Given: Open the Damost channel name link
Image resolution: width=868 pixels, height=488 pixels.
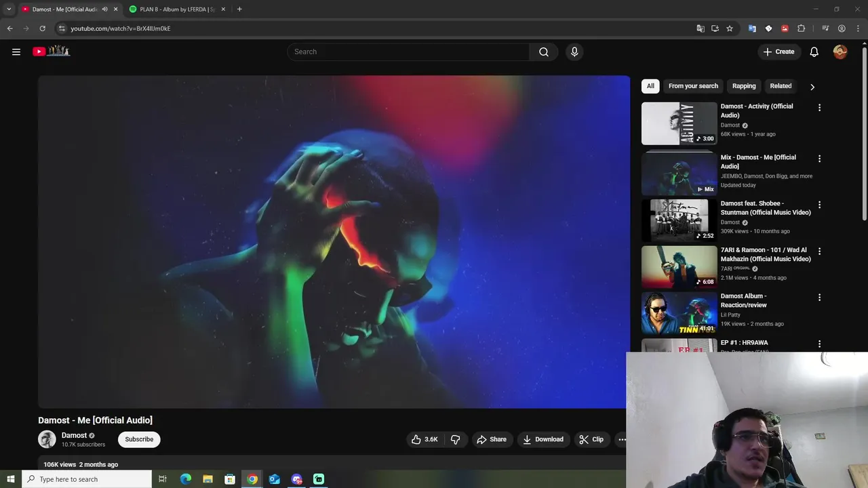Looking at the screenshot, I should (74, 435).
